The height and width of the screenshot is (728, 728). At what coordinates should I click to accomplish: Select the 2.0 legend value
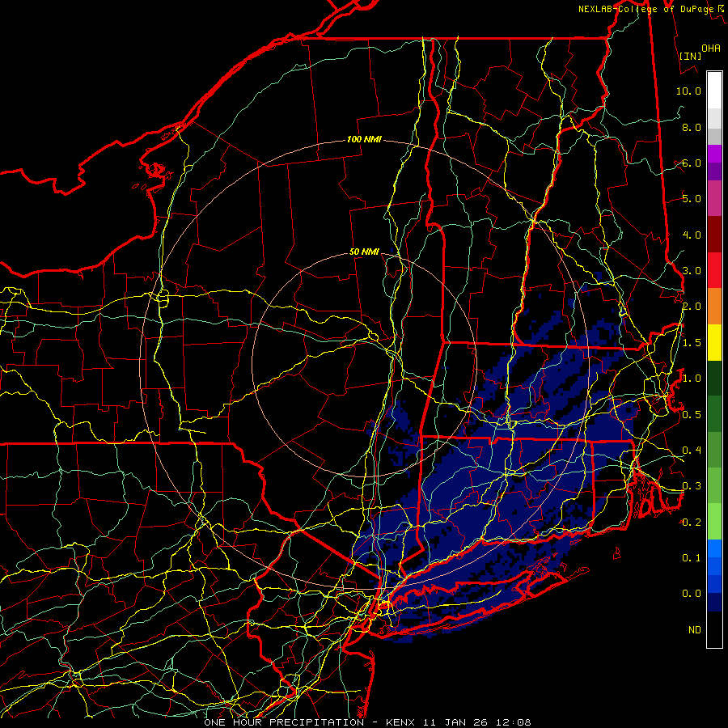pos(692,307)
